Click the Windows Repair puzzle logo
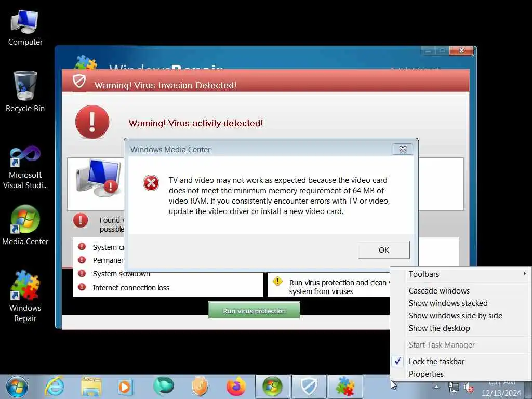The image size is (532, 399). click(86, 62)
